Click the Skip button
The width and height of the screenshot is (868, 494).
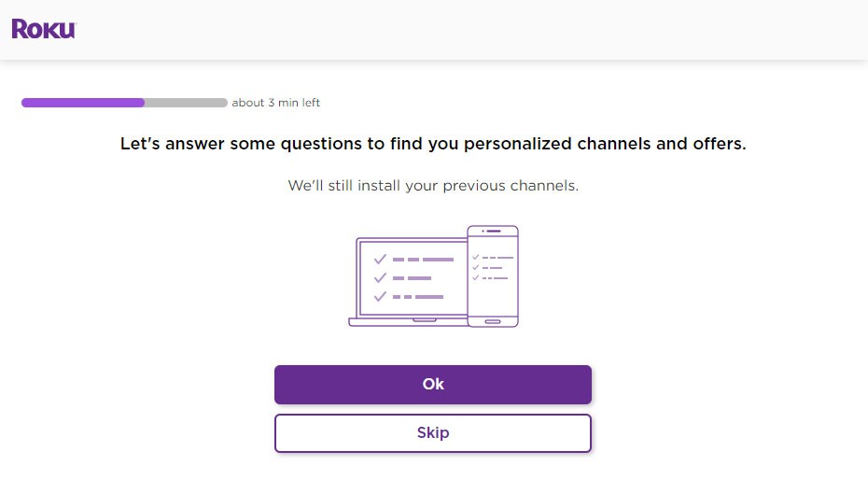433,433
